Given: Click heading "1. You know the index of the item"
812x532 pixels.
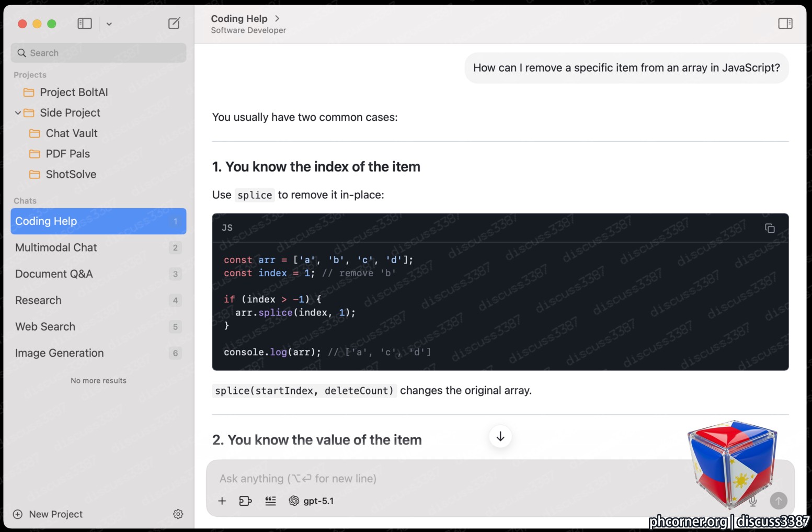Looking at the screenshot, I should [316, 167].
